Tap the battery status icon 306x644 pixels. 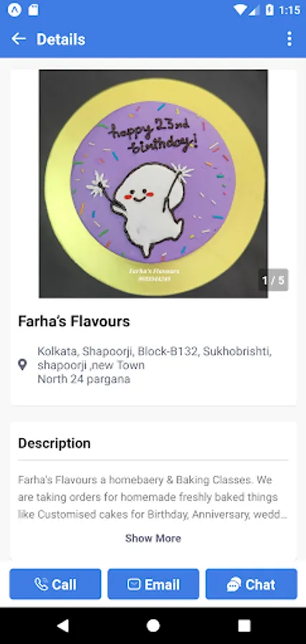[x=269, y=10]
